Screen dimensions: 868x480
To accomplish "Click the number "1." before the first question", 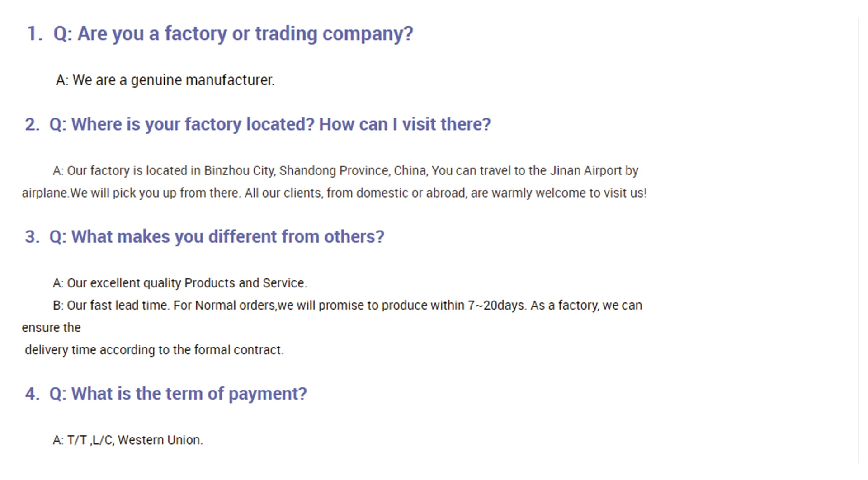I will coord(34,34).
